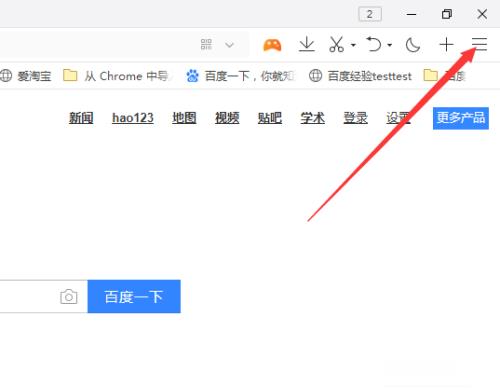The image size is (500, 389).
Task: Restore down the browser window
Action: pyautogui.click(x=447, y=14)
